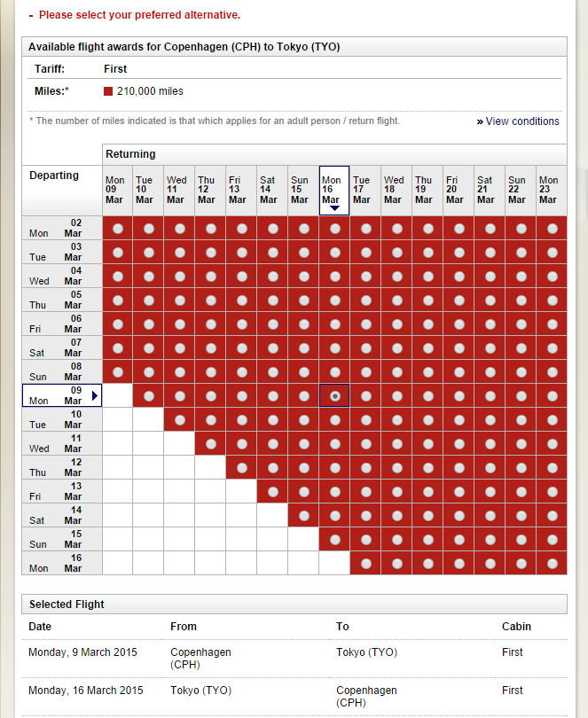The width and height of the screenshot is (588, 718).
Task: Click the down arrow under Mon 16 Mar
Action: click(x=334, y=208)
